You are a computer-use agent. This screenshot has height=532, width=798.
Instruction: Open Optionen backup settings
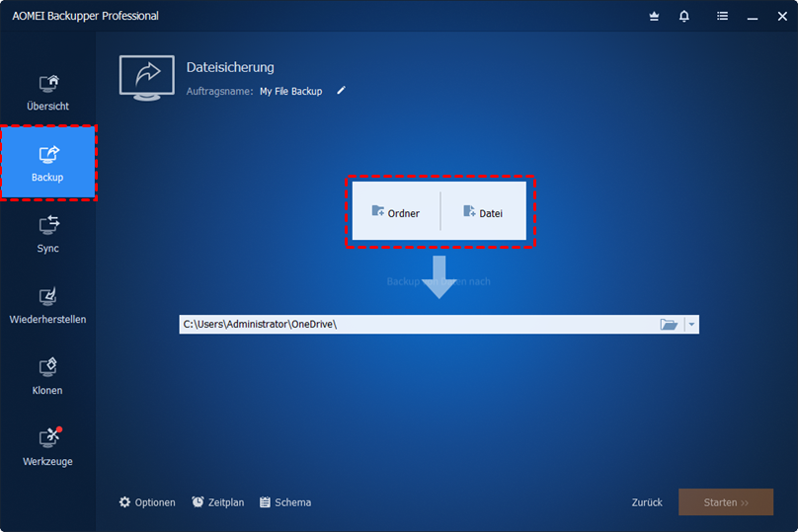pos(147,502)
